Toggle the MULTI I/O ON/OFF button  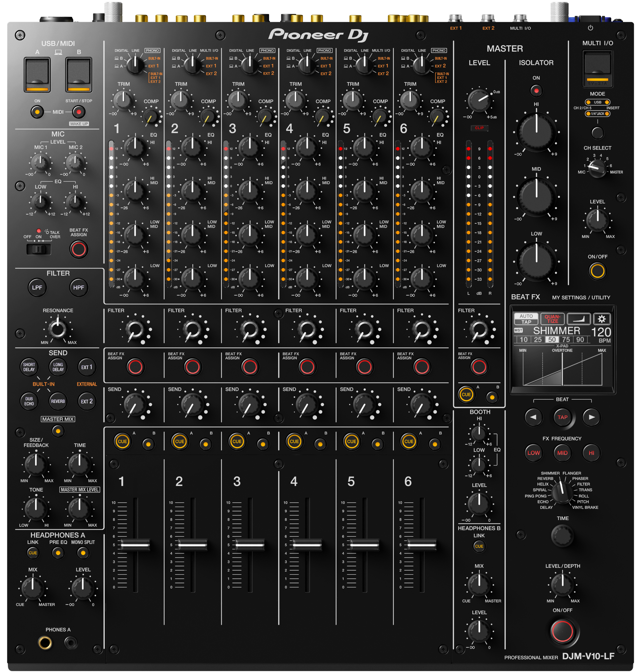coord(597,271)
